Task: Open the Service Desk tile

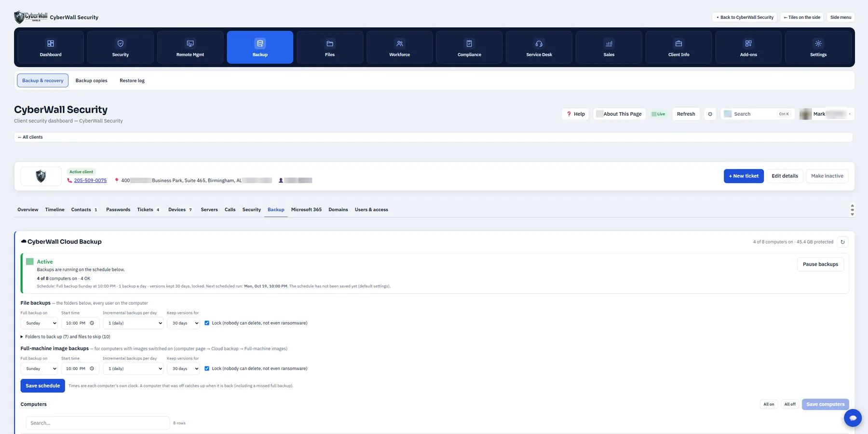Action: (539, 47)
